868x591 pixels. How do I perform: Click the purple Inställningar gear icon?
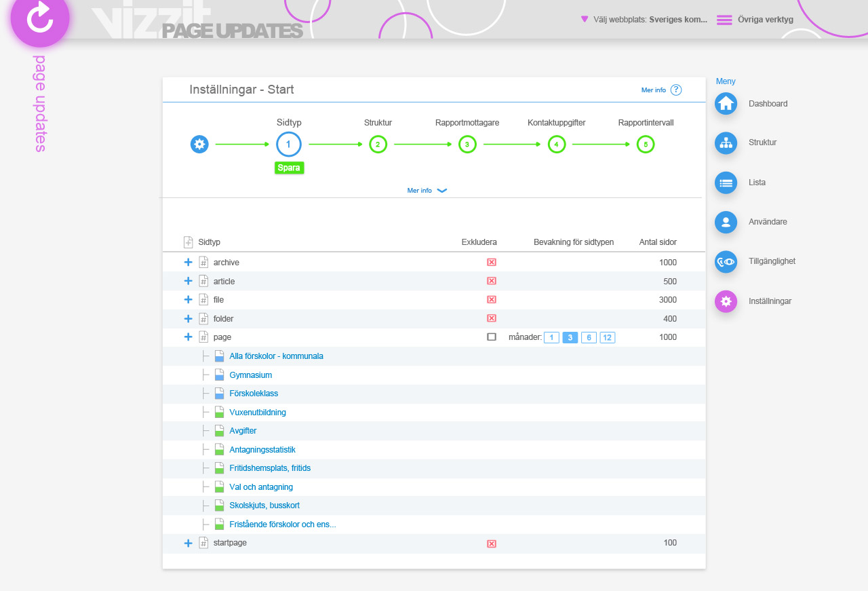[726, 301]
